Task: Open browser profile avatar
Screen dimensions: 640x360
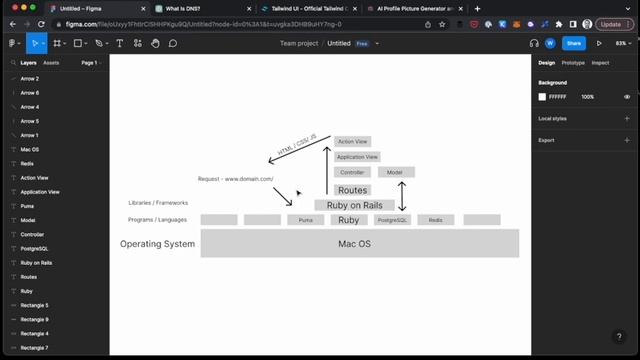Action: click(x=587, y=24)
